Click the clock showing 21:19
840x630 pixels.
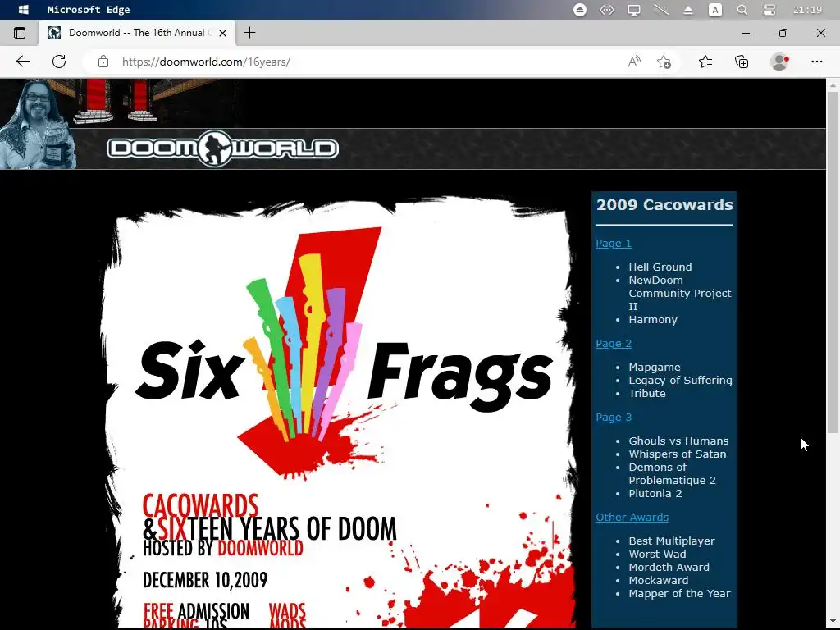807,10
